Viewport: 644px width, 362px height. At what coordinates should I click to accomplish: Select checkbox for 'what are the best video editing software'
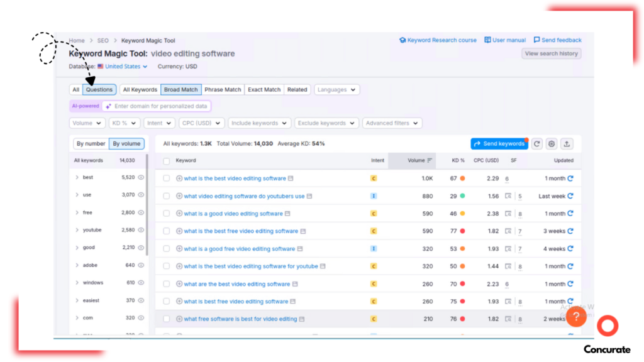tap(167, 284)
